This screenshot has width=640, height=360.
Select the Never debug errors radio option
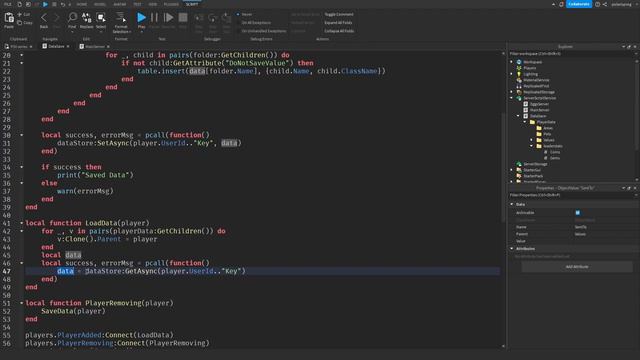tap(238, 14)
